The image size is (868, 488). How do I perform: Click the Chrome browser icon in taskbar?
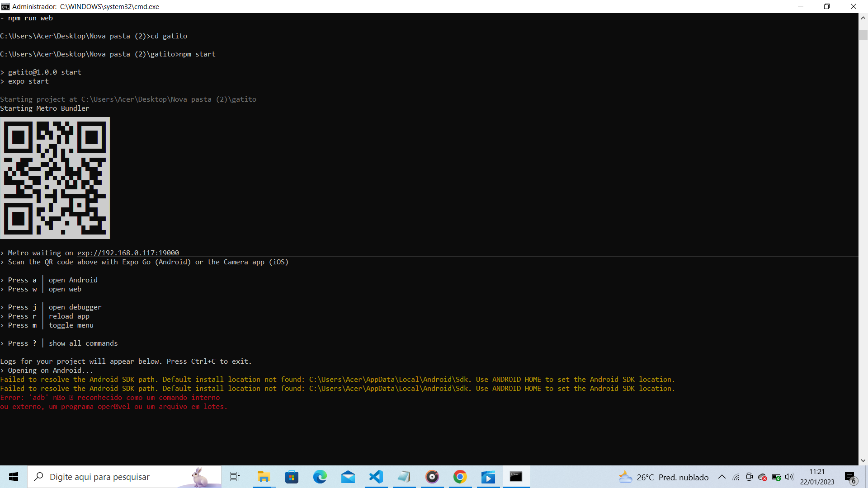coord(460,477)
